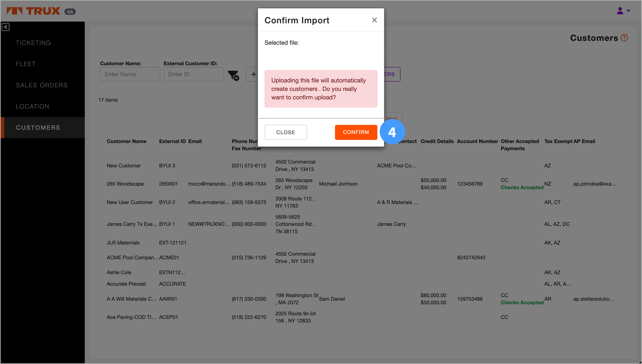The width and height of the screenshot is (642, 364).
Task: Go to Fleet section
Action: [x=25, y=64]
